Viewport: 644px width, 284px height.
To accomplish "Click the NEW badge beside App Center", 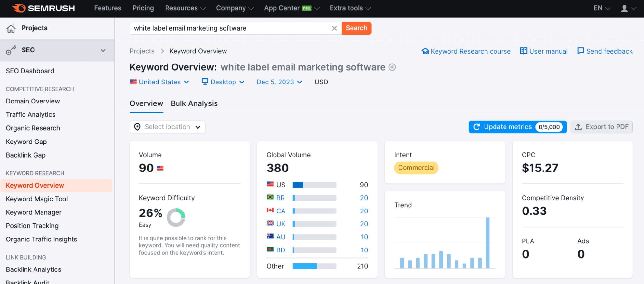I will coord(307,8).
